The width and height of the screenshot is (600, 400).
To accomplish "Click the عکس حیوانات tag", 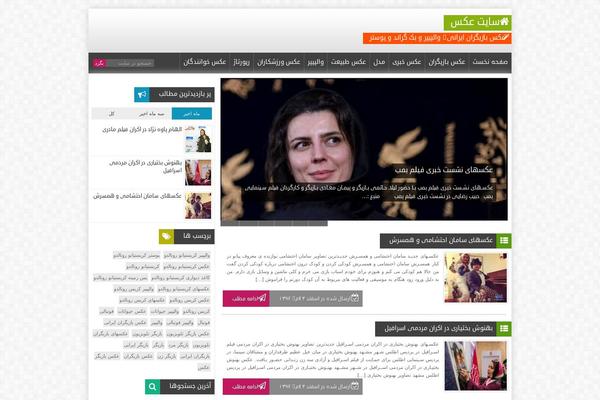I will pos(132,311).
